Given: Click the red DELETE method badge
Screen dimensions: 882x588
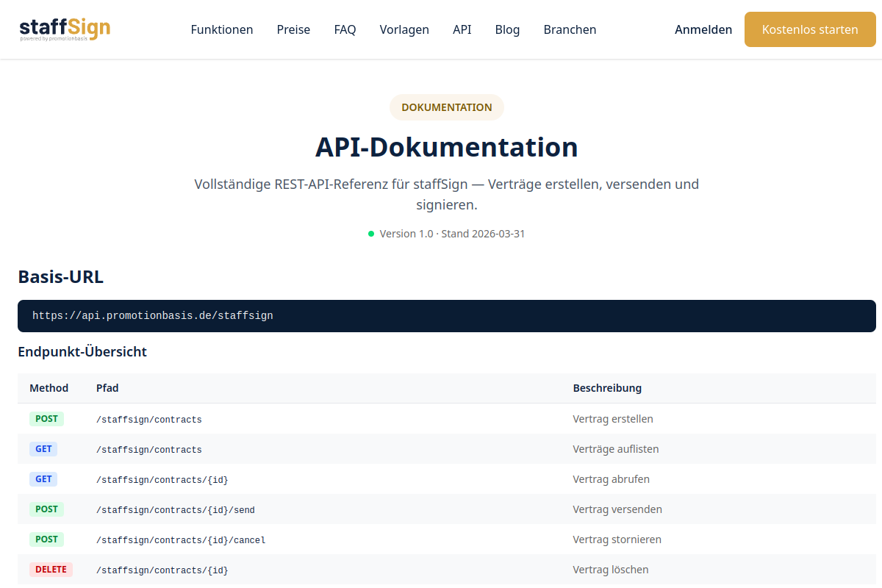Looking at the screenshot, I should [51, 570].
